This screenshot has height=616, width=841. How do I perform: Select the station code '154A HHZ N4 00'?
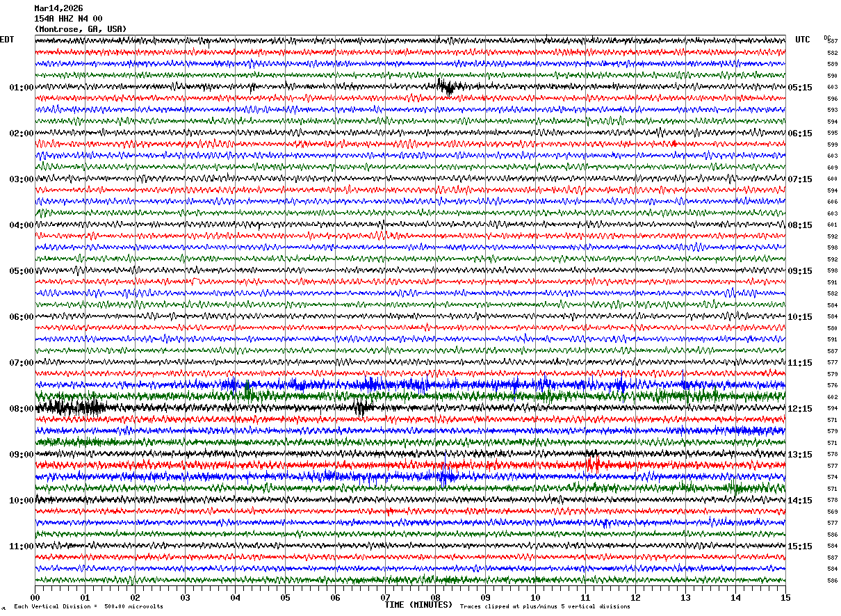[68, 19]
